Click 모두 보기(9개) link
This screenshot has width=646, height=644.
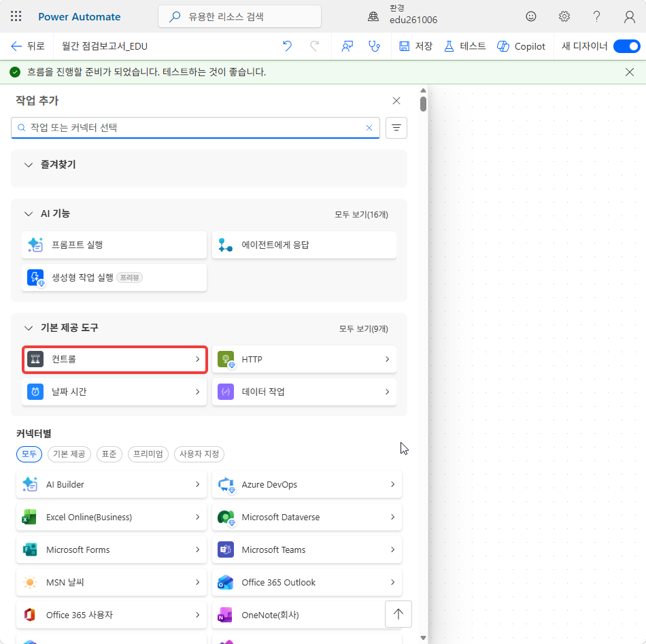tap(364, 328)
